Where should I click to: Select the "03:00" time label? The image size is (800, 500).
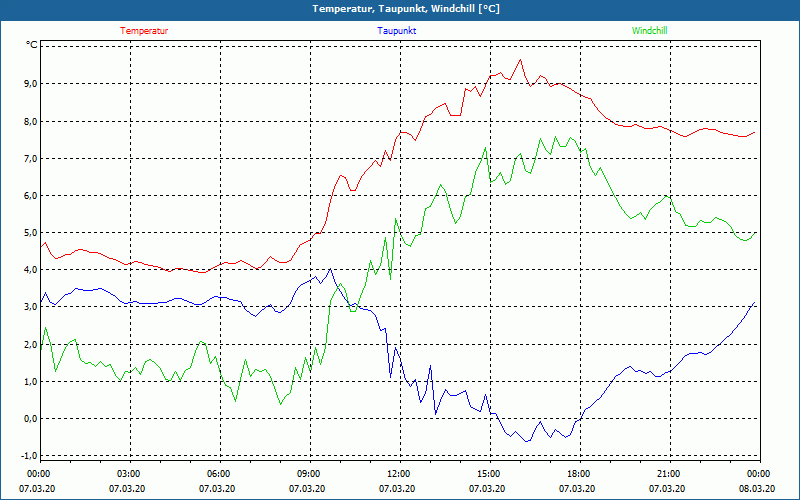[x=128, y=474]
